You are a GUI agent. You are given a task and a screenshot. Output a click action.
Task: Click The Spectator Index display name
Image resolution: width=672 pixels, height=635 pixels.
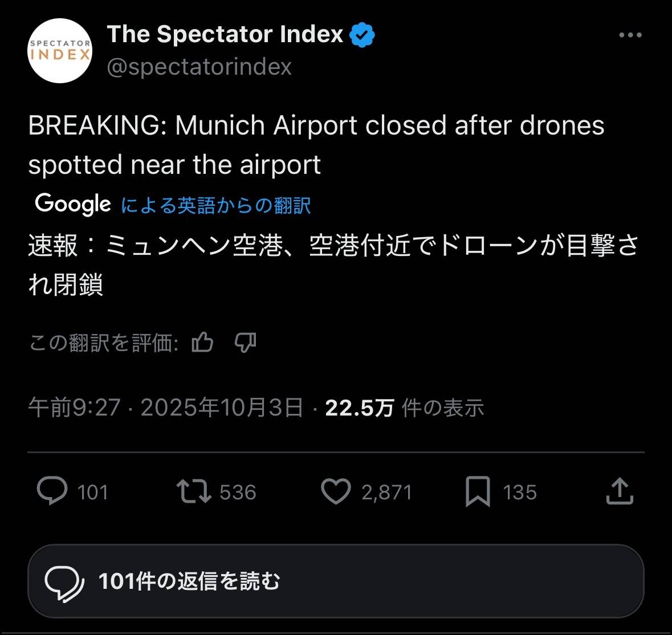[x=225, y=34]
